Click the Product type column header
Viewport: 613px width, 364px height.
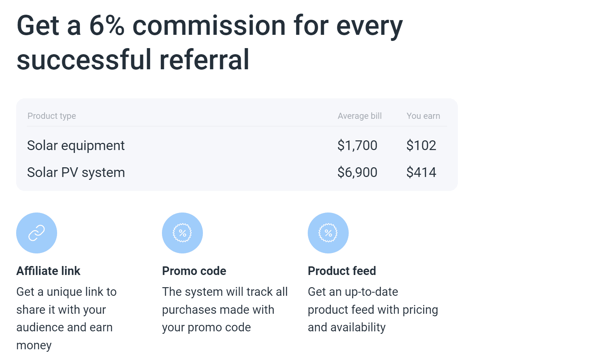pyautogui.click(x=52, y=116)
